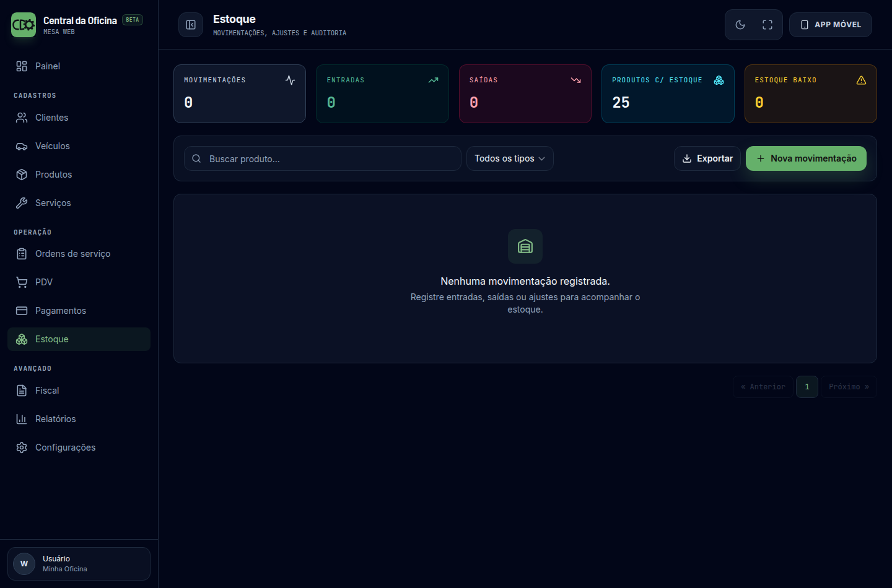Open Pagamentos in the sidebar
Screen dimensions: 892x588
point(79,311)
